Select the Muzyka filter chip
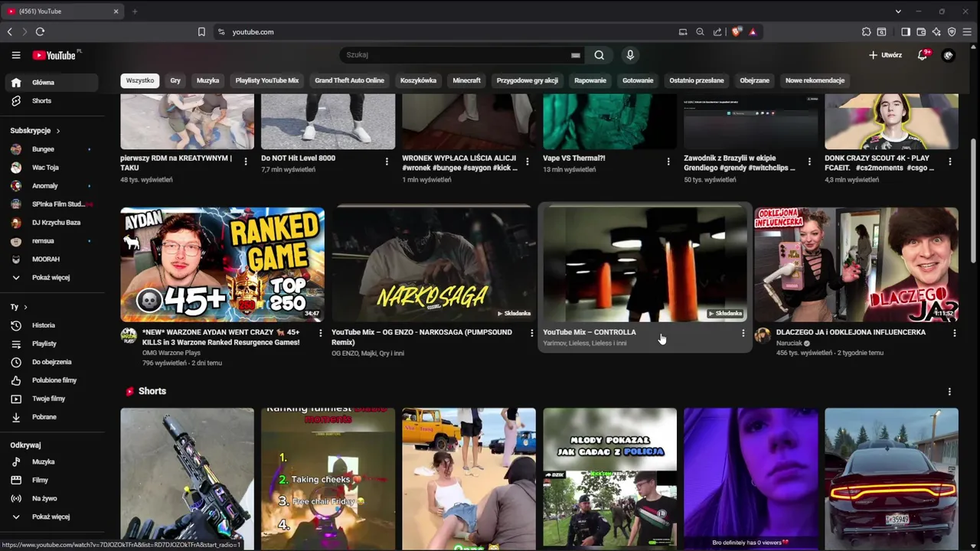The height and width of the screenshot is (551, 980). [x=207, y=80]
